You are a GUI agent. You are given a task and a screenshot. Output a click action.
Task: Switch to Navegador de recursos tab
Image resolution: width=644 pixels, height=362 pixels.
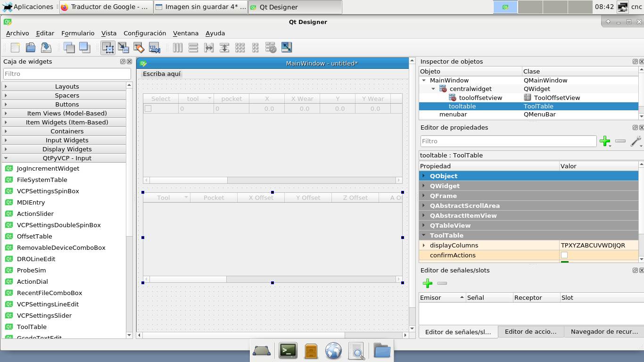click(x=604, y=332)
